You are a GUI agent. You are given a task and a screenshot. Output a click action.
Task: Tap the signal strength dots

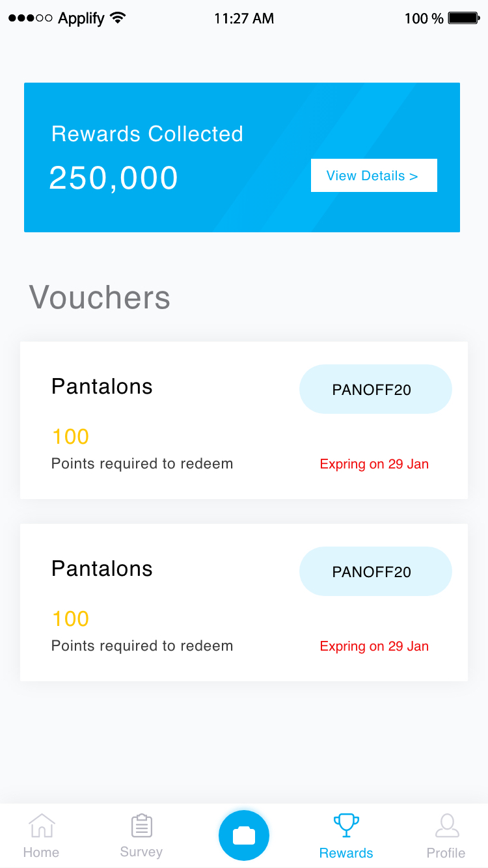(x=30, y=18)
